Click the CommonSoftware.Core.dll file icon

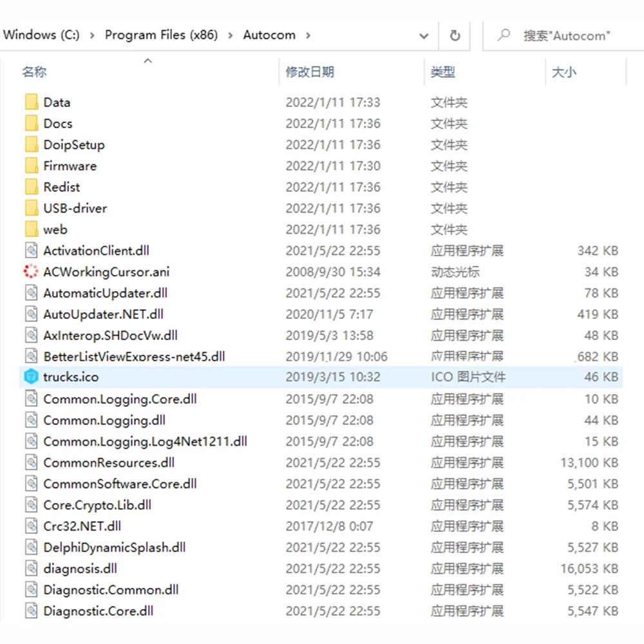(31, 484)
